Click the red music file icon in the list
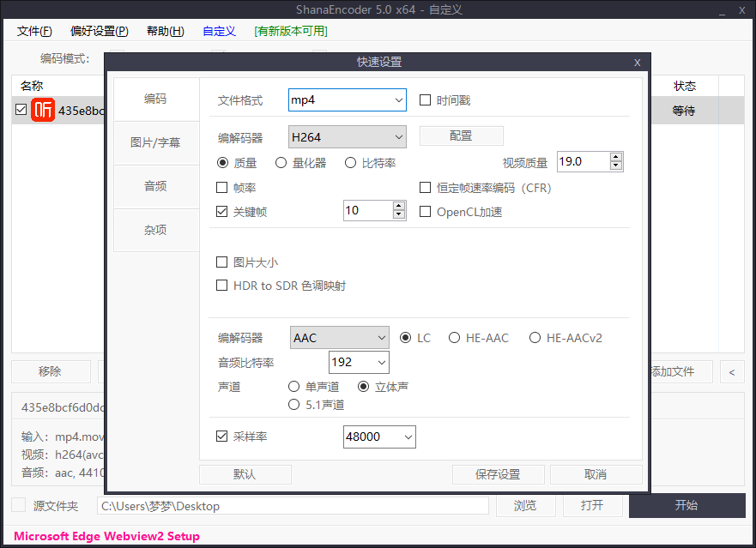Screen dimensions: 756x548 (43, 110)
